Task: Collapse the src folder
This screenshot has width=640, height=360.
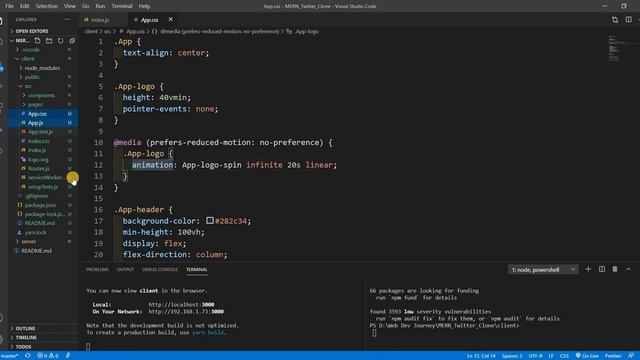Action: 28,86
